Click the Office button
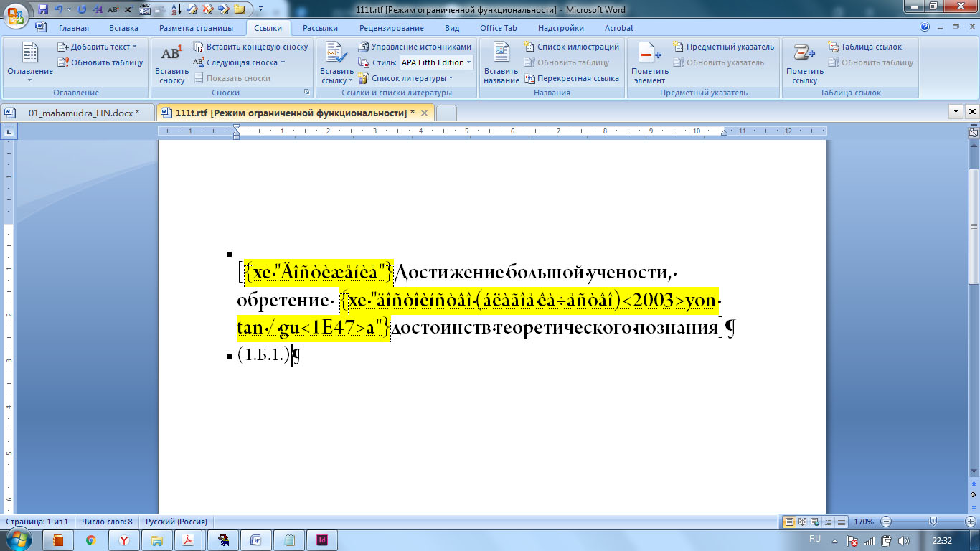The image size is (980, 551). pos(16,15)
